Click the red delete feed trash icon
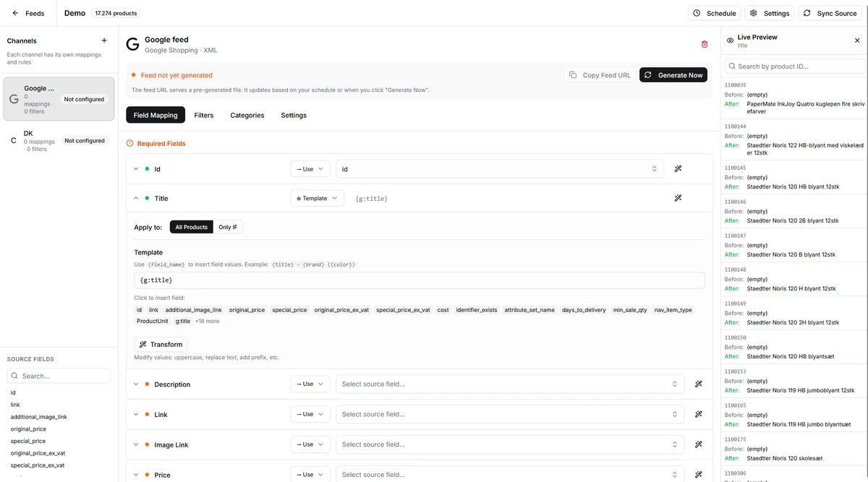This screenshot has width=868, height=482. pos(705,44)
